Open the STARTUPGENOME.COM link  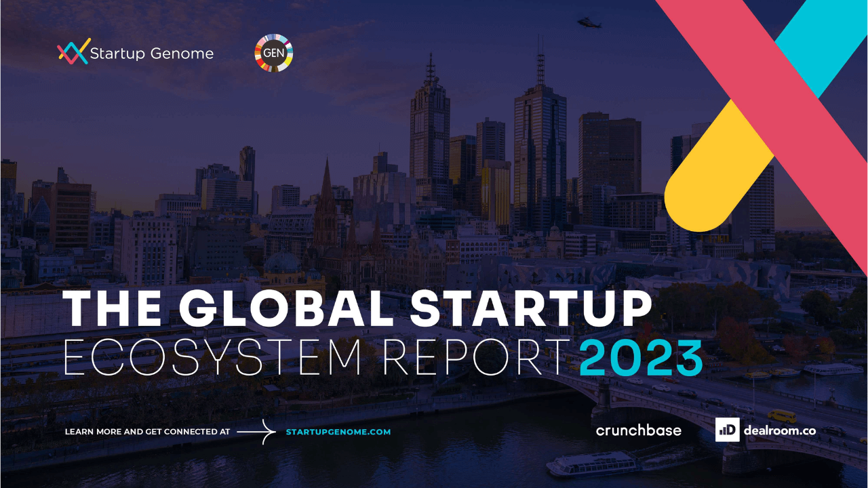338,432
